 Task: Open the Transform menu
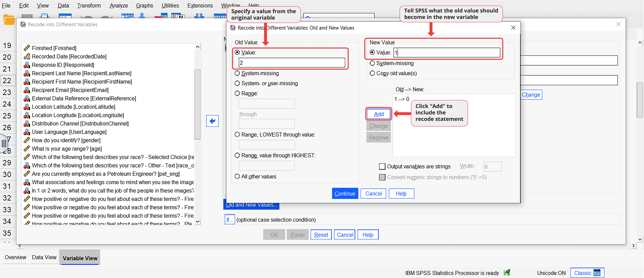[x=89, y=6]
